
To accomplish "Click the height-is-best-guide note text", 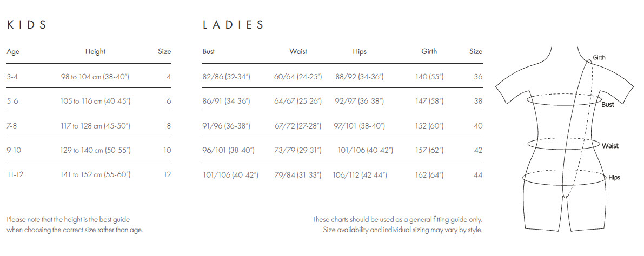I will tap(75, 225).
